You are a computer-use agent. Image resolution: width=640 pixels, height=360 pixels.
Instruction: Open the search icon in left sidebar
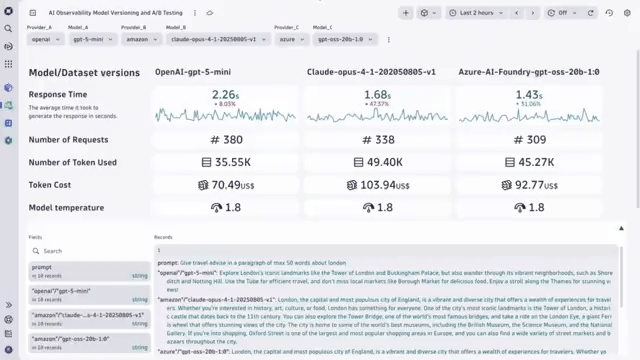tap(8, 29)
